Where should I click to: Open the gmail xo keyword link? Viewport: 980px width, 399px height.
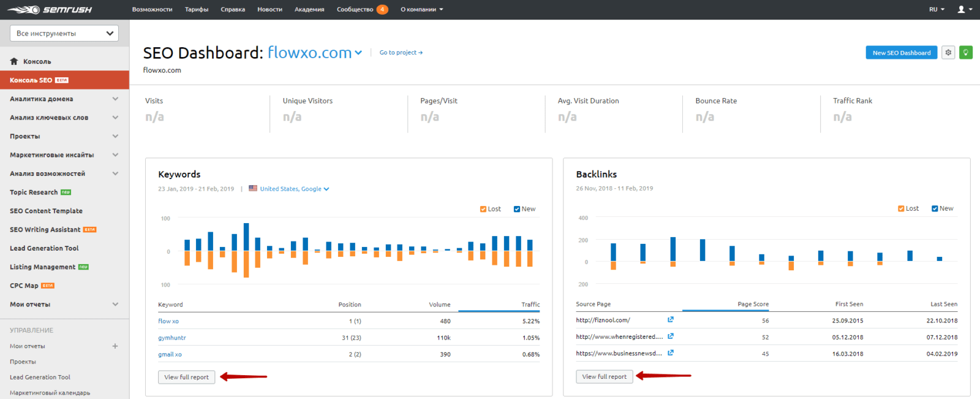(170, 354)
